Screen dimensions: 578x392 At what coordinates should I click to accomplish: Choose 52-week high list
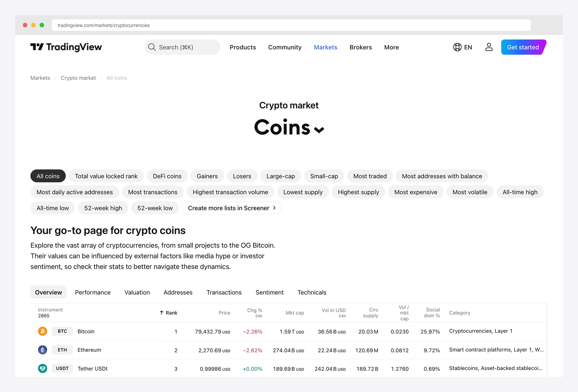tap(103, 208)
